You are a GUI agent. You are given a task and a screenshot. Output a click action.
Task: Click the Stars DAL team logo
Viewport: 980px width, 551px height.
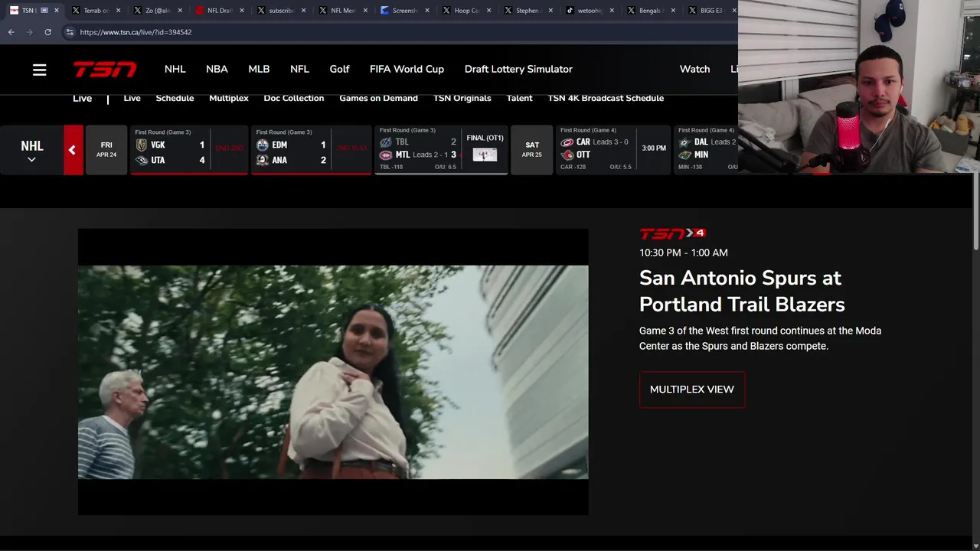click(x=685, y=142)
